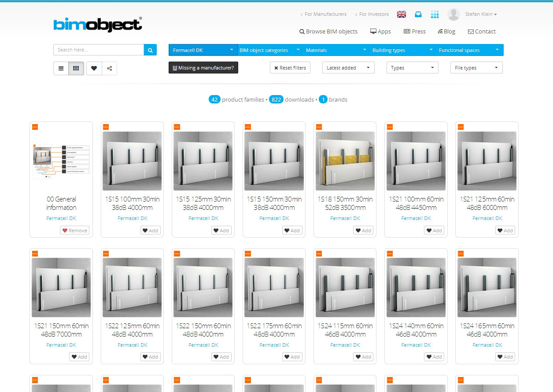Click orange brand badge on 00 General information
553x392 pixels.
(x=35, y=127)
